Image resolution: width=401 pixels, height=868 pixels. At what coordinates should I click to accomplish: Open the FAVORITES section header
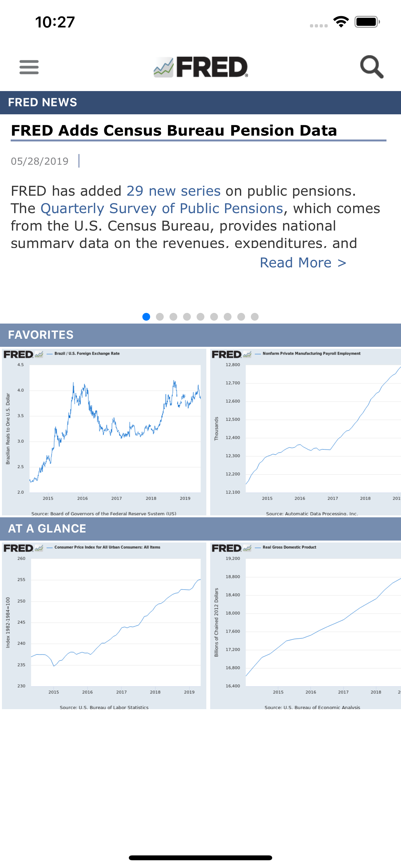41,335
